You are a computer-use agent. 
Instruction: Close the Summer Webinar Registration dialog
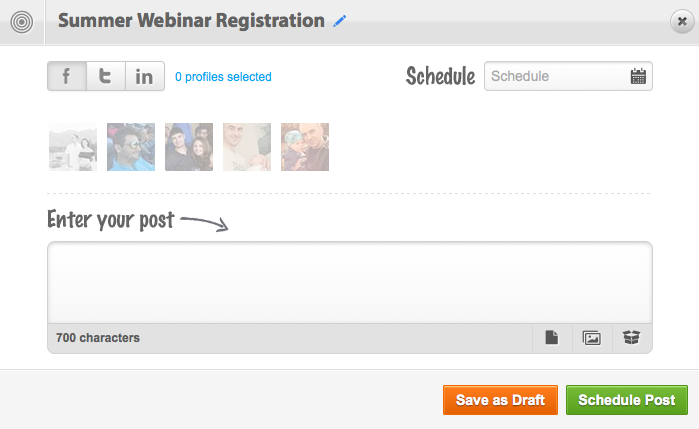coord(682,21)
